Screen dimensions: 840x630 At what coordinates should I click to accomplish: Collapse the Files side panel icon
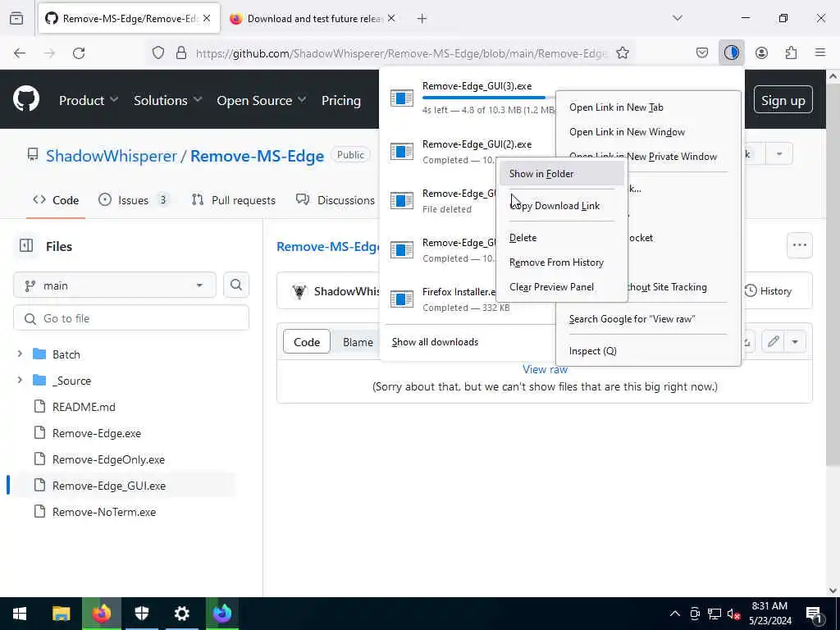pos(26,246)
